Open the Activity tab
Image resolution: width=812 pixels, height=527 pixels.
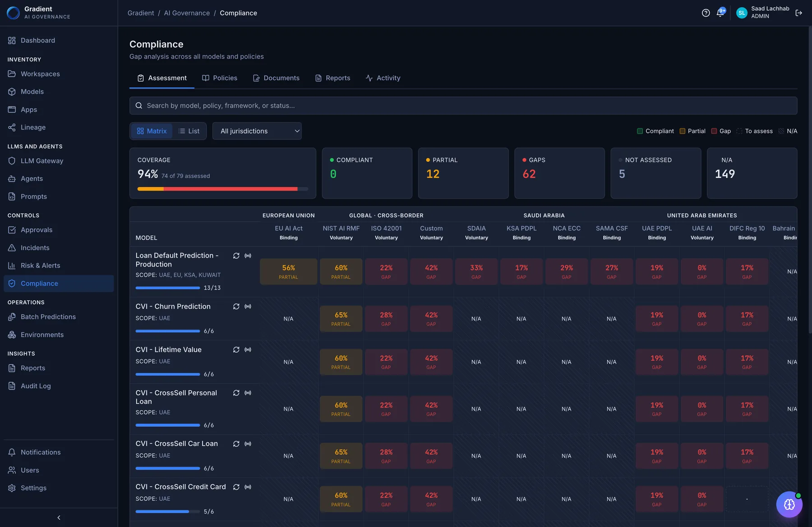383,78
